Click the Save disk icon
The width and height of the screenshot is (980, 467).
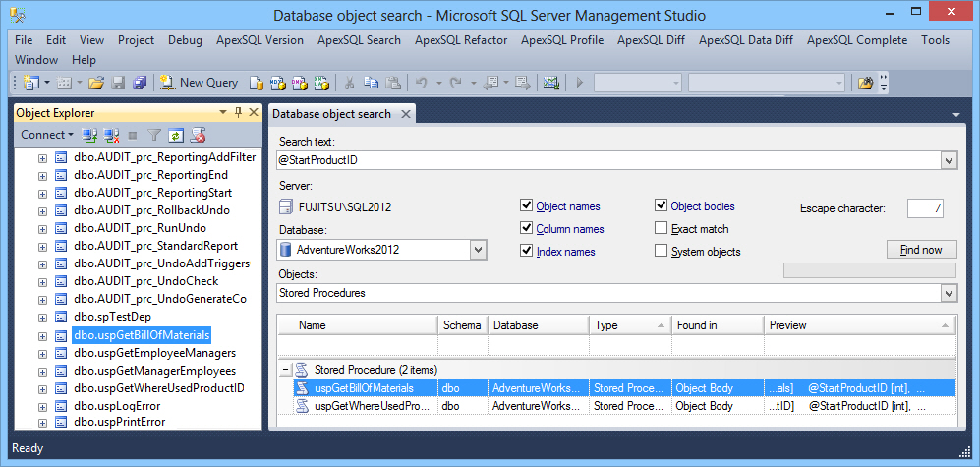(118, 83)
